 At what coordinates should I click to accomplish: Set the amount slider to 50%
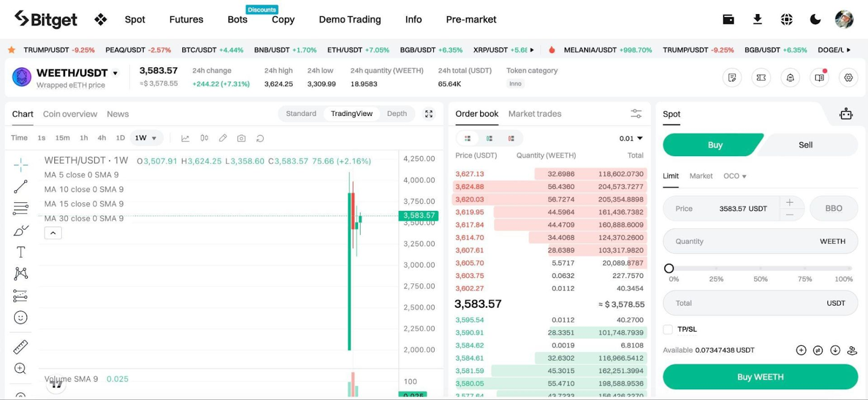point(760,268)
